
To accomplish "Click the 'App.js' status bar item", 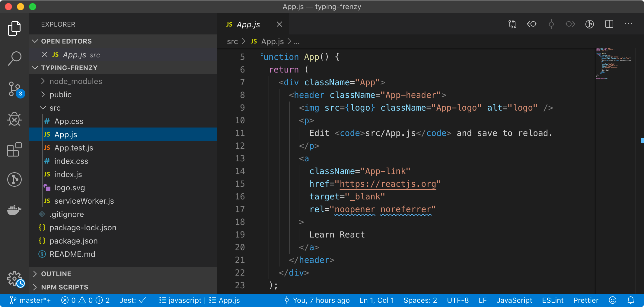I will [225, 300].
